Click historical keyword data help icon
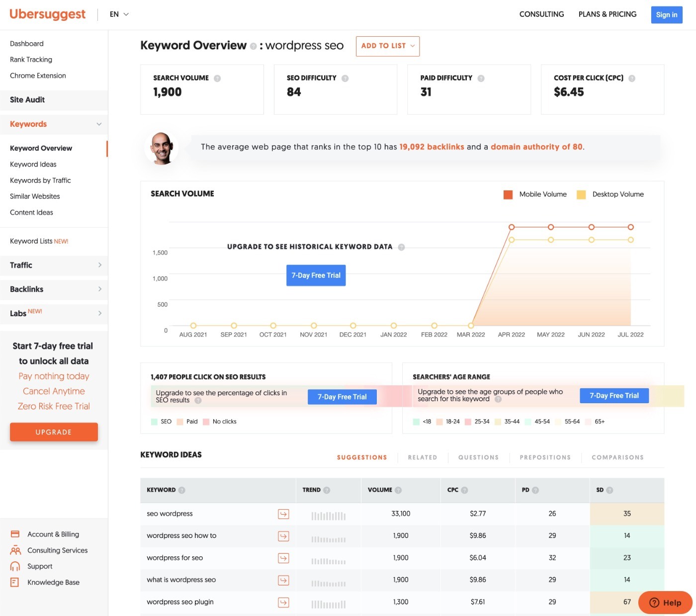Image resolution: width=696 pixels, height=616 pixels. (x=401, y=247)
